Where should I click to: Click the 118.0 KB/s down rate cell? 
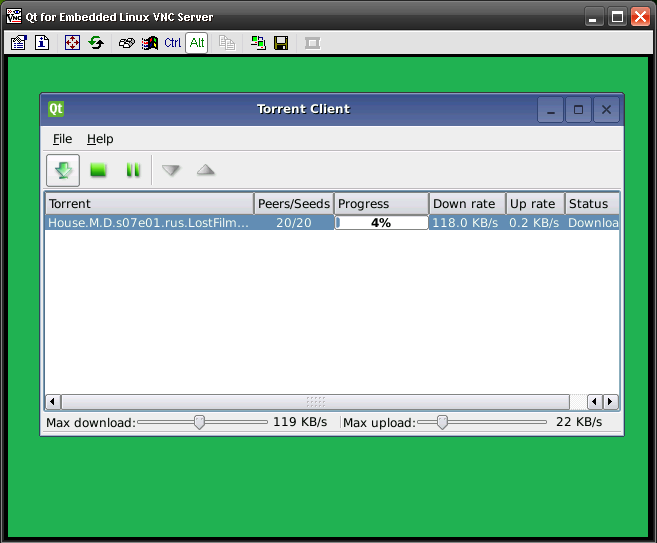tap(466, 222)
